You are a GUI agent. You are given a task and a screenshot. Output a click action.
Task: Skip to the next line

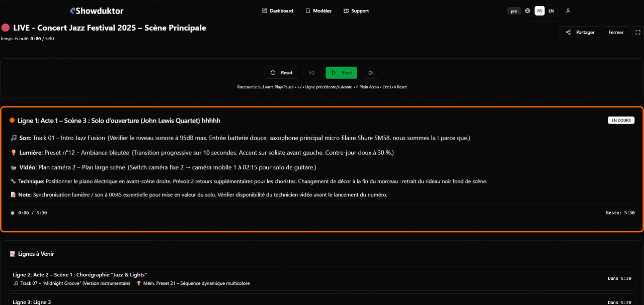click(x=371, y=73)
